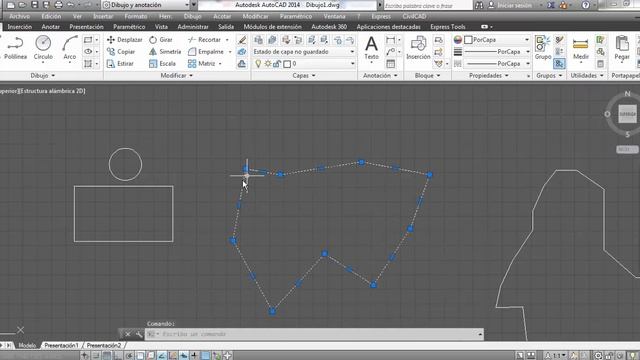Toggle dynamic input plus icon in status bar
640x360 pixels.
coord(194,356)
